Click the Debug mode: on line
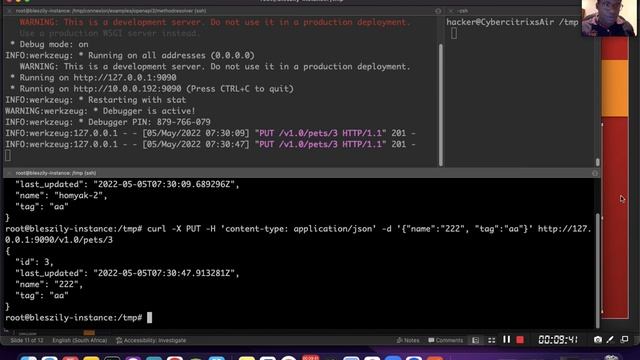640x360 pixels. pyautogui.click(x=49, y=44)
